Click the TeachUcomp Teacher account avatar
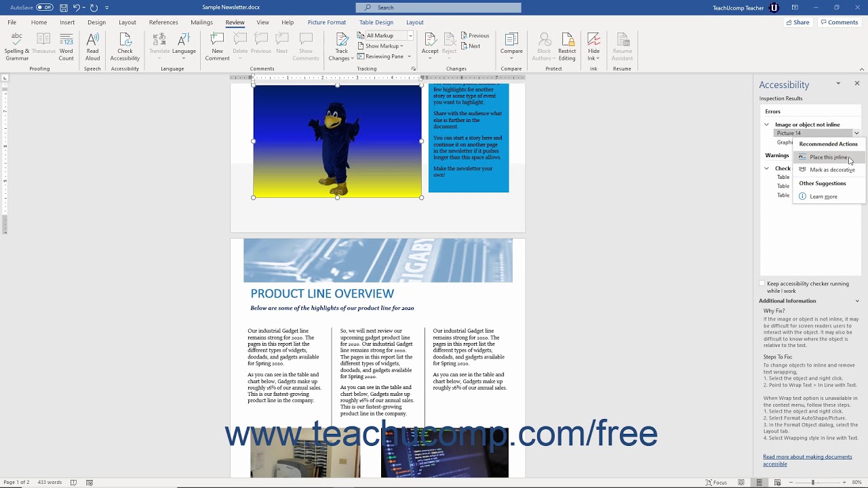 coord(774,7)
